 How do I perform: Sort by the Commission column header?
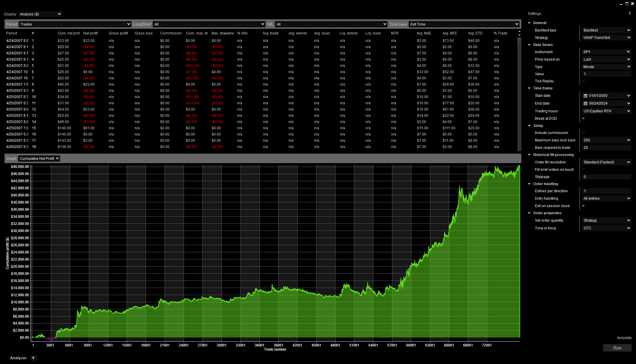[x=171, y=33]
